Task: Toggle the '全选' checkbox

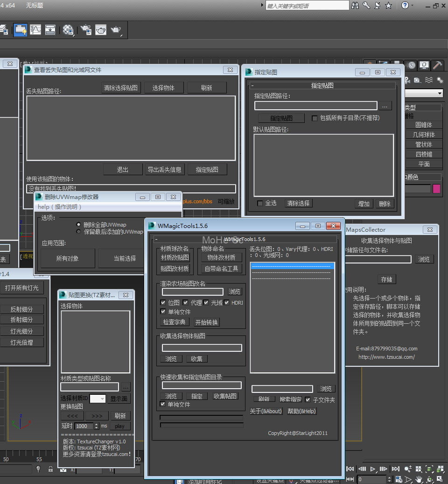Action: tap(260, 203)
